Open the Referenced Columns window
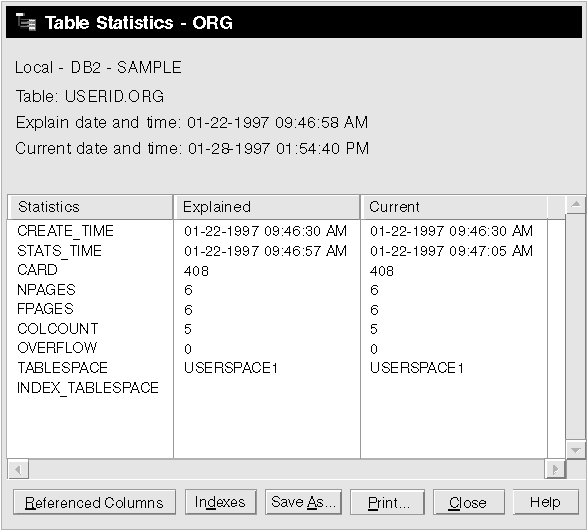 tap(94, 502)
